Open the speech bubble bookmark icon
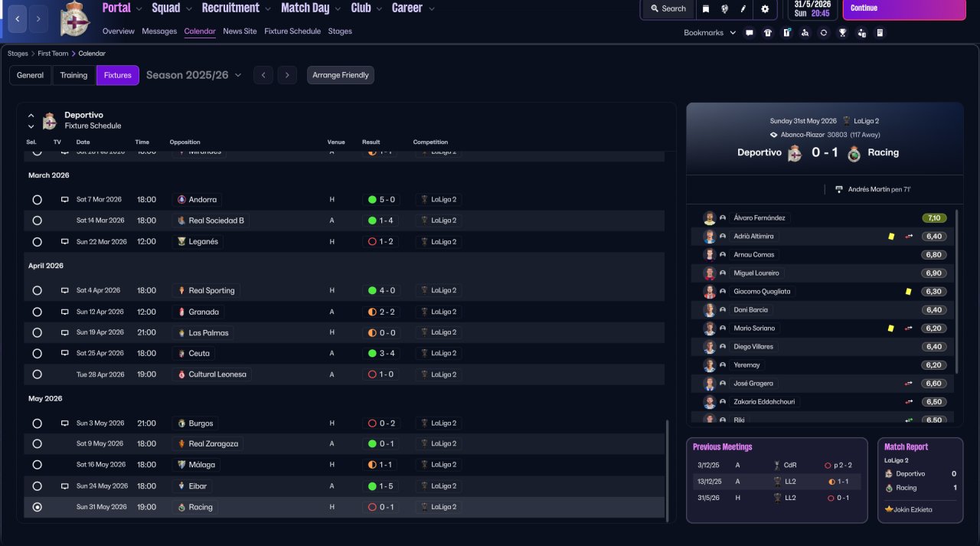The image size is (980, 546). (x=749, y=33)
